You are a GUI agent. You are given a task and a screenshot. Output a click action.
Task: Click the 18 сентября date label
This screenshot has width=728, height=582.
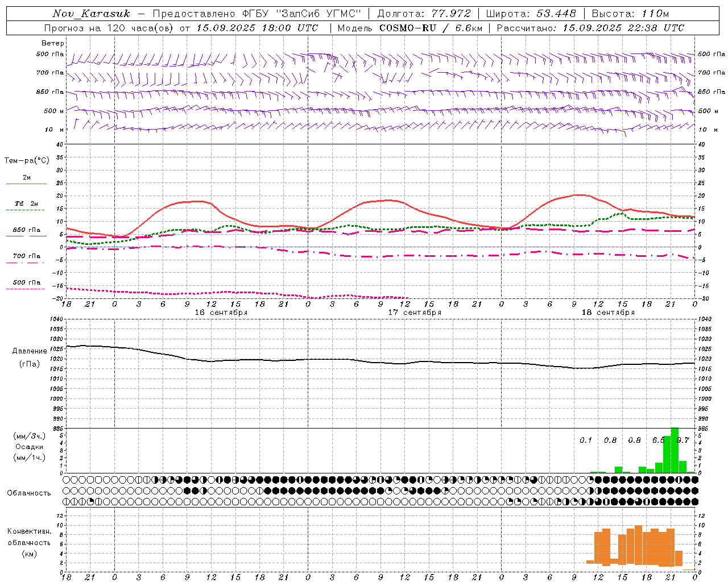coord(608,313)
